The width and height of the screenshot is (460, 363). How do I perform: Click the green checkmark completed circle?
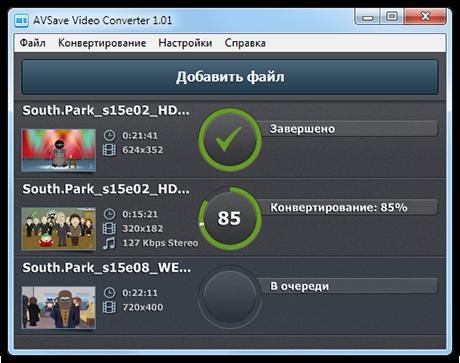(230, 140)
